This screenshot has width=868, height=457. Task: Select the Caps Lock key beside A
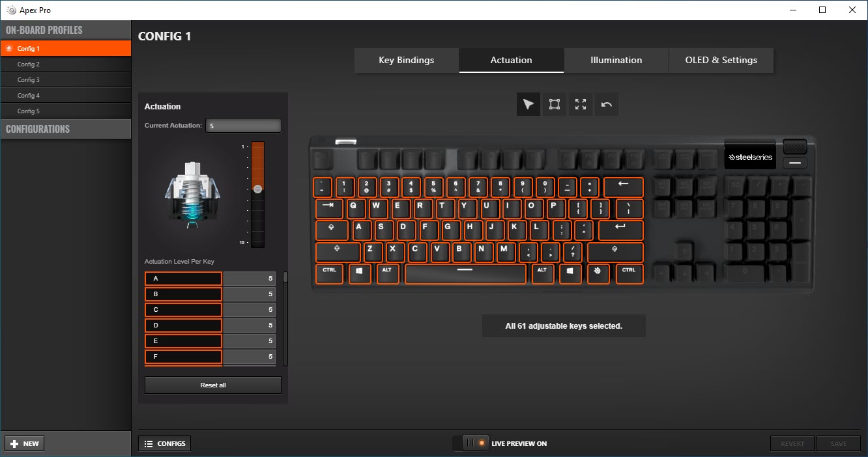pos(332,230)
